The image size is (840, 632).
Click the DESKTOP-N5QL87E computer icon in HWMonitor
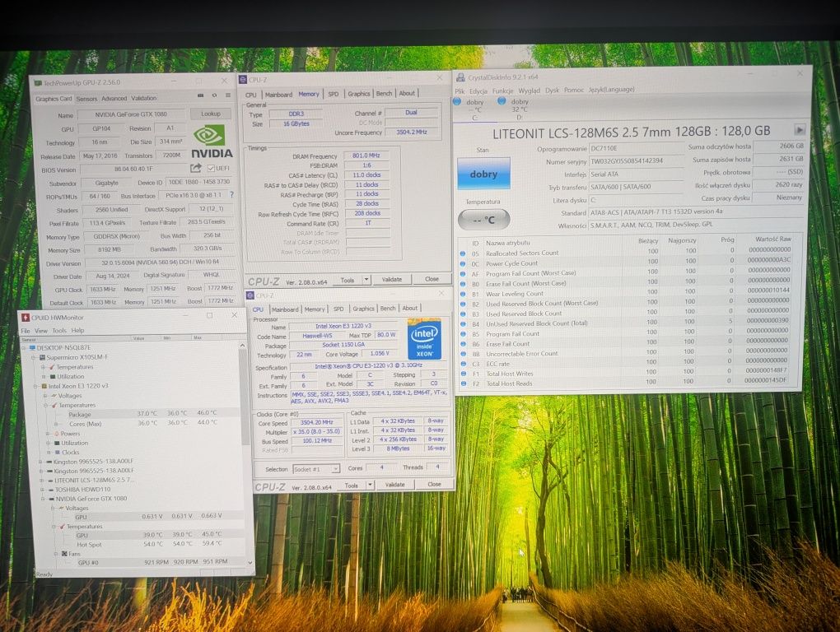(31, 347)
